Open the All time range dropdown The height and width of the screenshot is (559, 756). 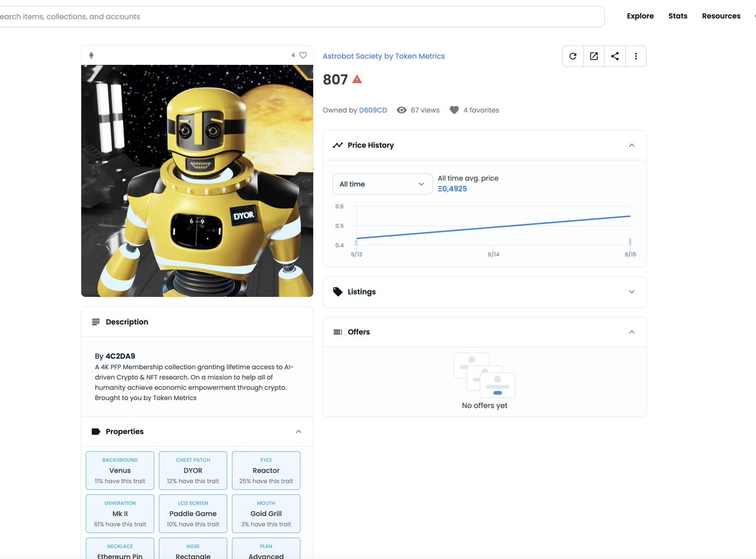tap(382, 184)
